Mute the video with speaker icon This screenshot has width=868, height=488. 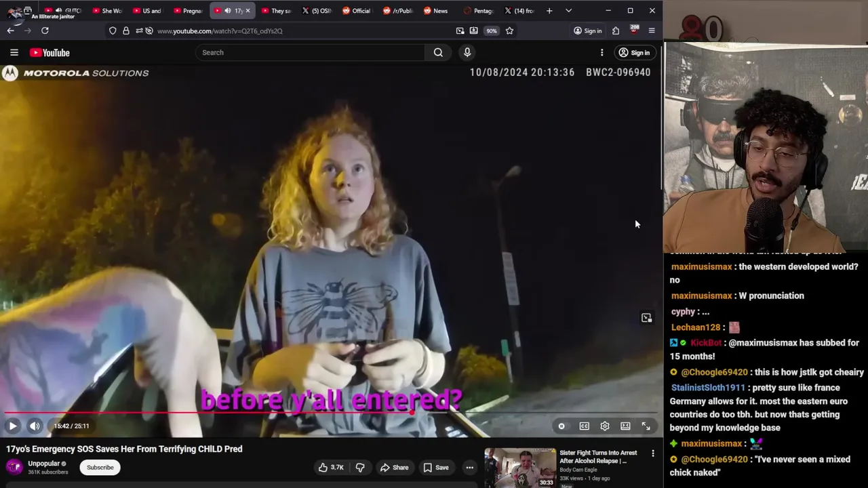tap(35, 426)
